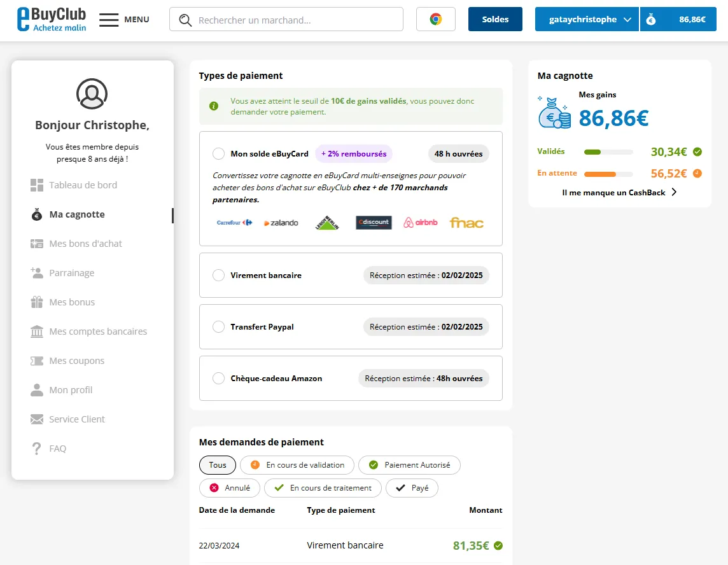
Task: Filter by Paiement Autorisé
Action: tap(410, 465)
